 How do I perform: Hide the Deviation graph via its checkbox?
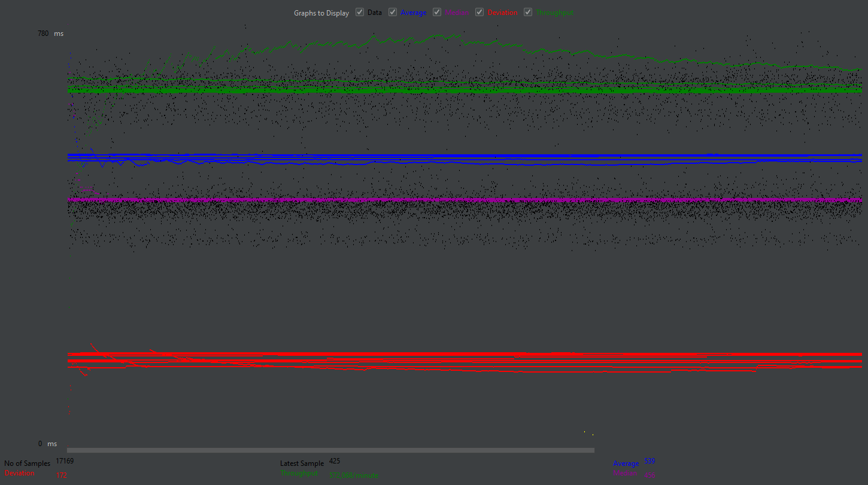(479, 13)
